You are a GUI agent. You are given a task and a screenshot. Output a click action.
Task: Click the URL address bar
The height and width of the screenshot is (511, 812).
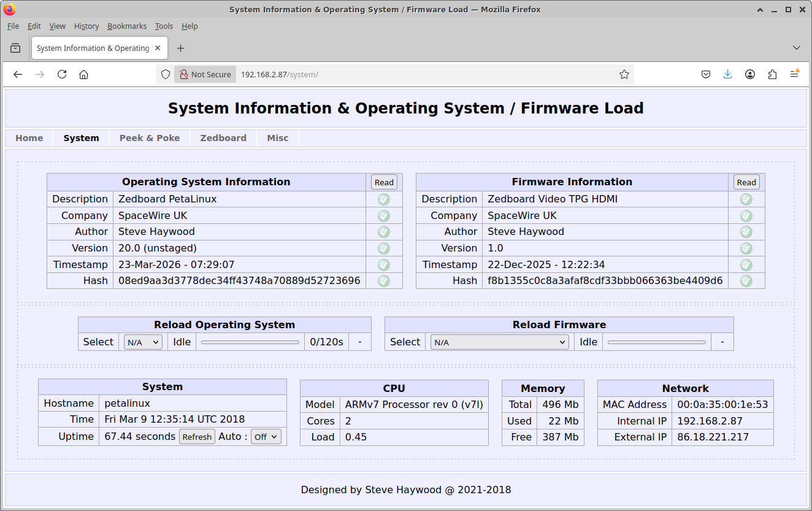click(x=423, y=74)
